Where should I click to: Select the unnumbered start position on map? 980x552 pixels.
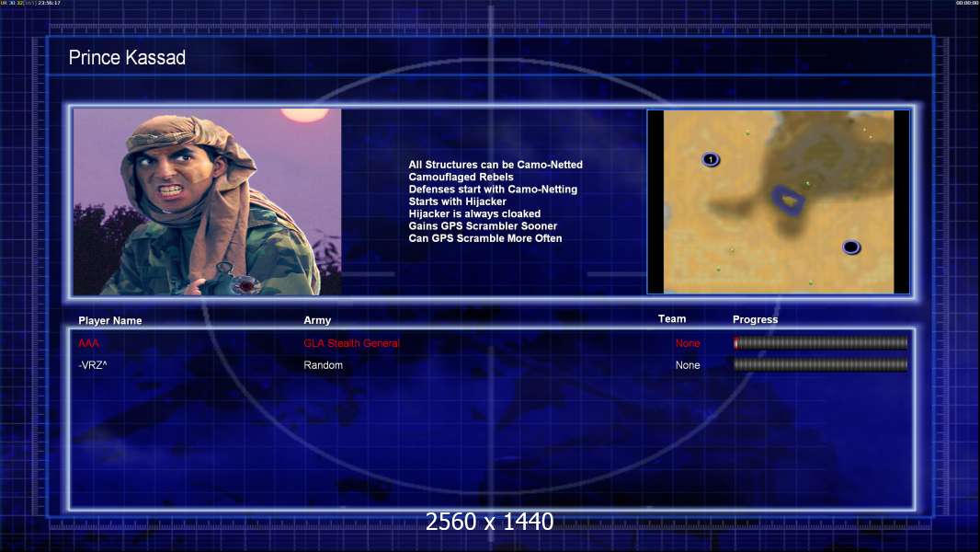(850, 247)
